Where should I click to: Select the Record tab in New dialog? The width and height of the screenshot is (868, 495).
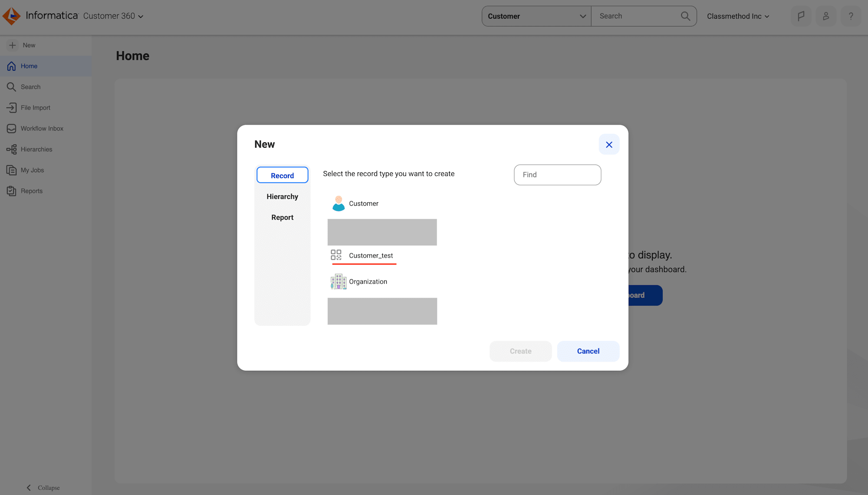pos(282,175)
